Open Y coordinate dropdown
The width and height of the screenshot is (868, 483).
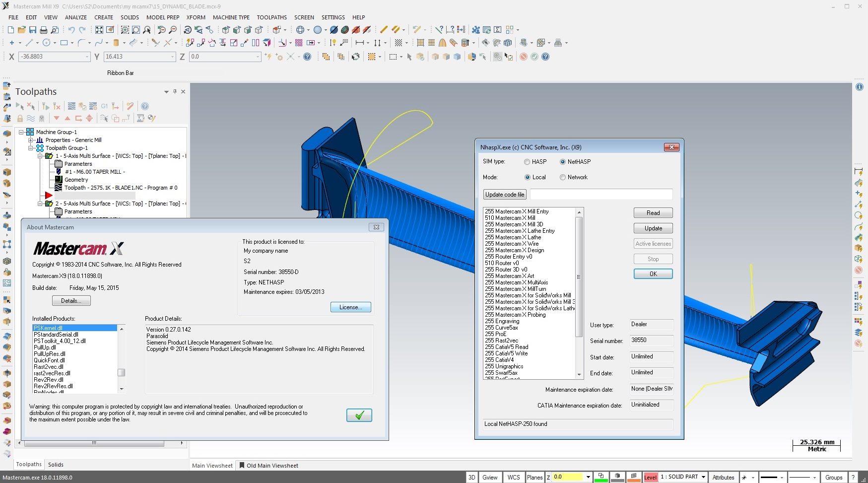(173, 57)
